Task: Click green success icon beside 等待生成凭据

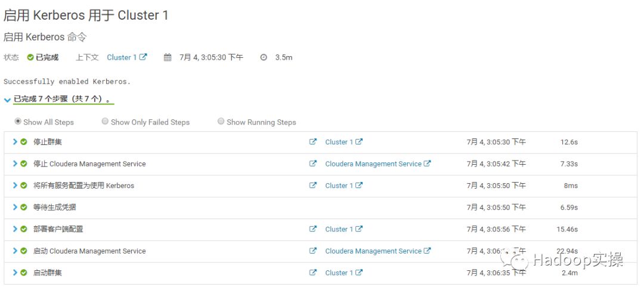Action: pos(24,208)
